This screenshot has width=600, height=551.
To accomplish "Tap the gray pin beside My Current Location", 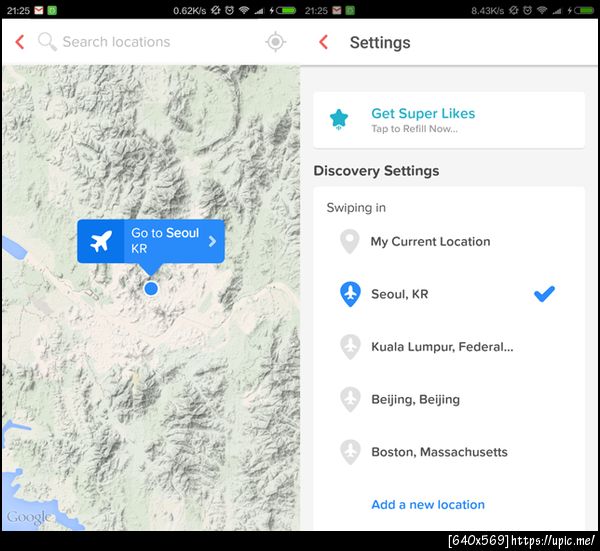I will point(349,241).
